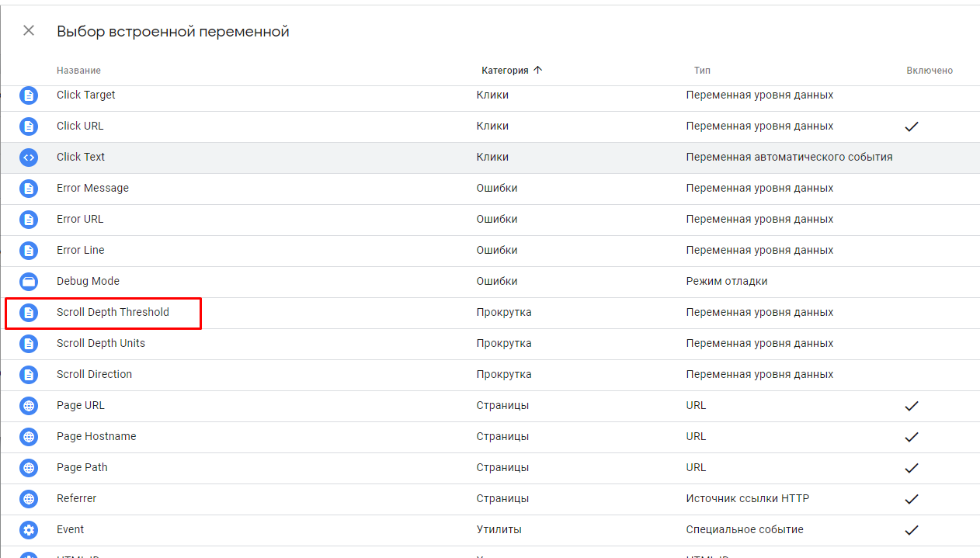Image resolution: width=980 pixels, height=558 pixels.
Task: Select the Error Line variable row
Action: click(80, 250)
